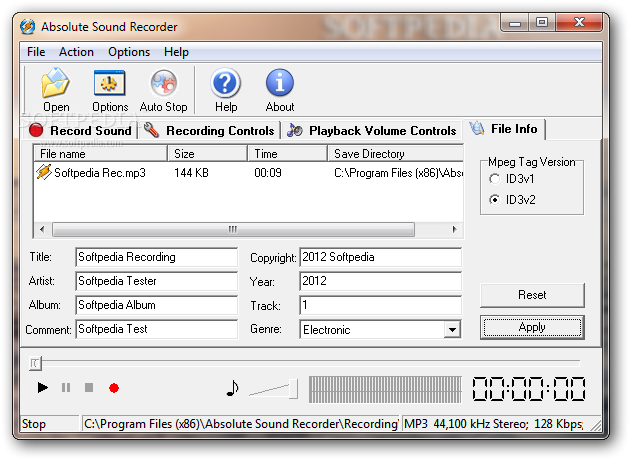
Task: Sort by the Size column header
Action: [x=207, y=154]
